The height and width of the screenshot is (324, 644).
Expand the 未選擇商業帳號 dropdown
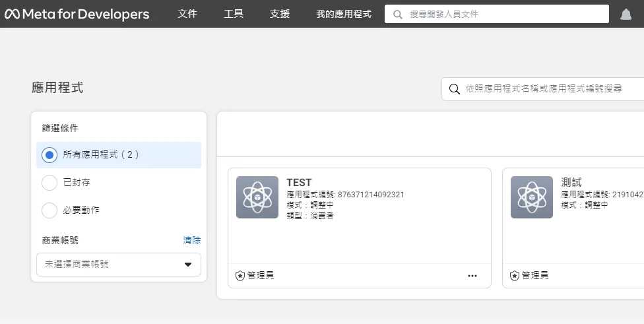pos(119,265)
